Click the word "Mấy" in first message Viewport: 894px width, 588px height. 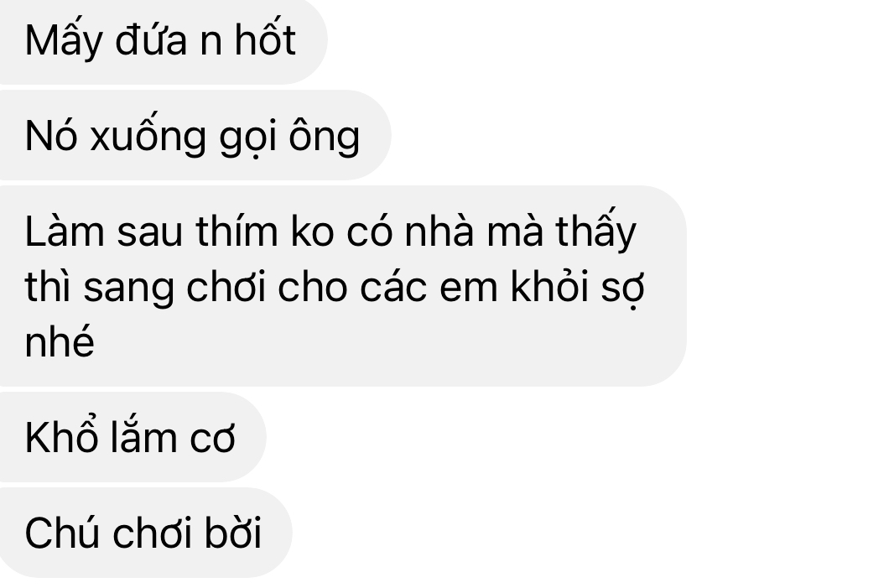[x=63, y=40]
